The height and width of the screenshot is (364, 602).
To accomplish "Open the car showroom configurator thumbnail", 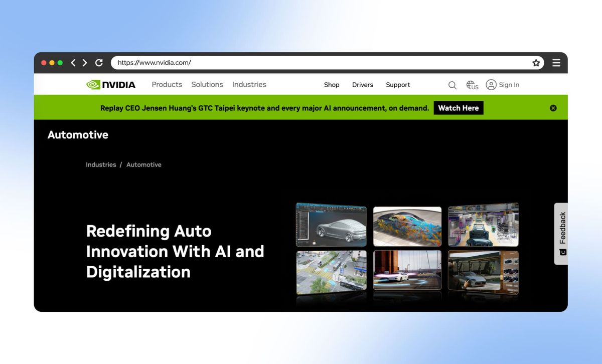I will (x=483, y=272).
